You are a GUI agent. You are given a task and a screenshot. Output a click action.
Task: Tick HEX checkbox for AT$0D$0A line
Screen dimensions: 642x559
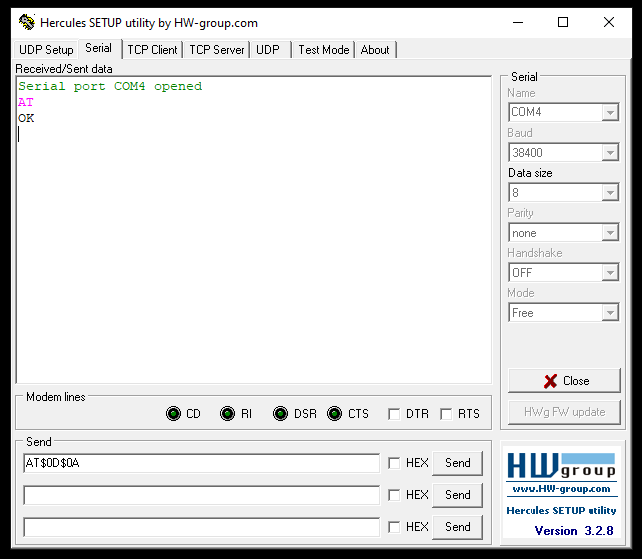coord(394,463)
